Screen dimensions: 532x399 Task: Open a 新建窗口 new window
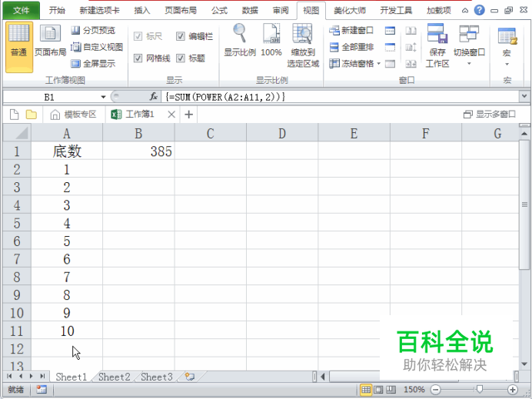point(351,31)
